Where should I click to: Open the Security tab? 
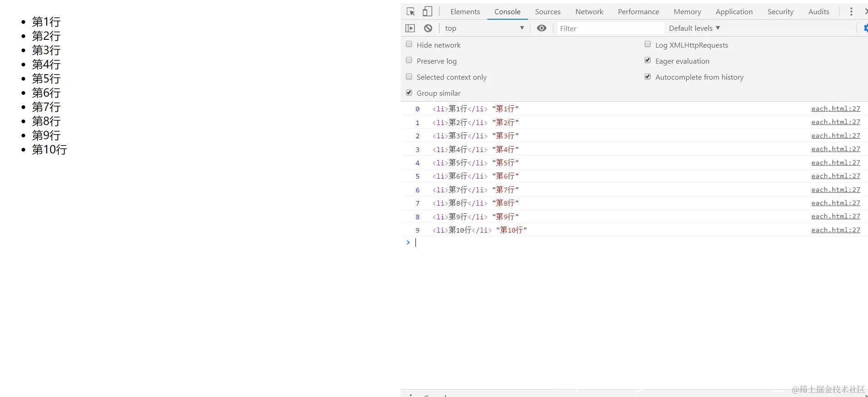click(780, 12)
